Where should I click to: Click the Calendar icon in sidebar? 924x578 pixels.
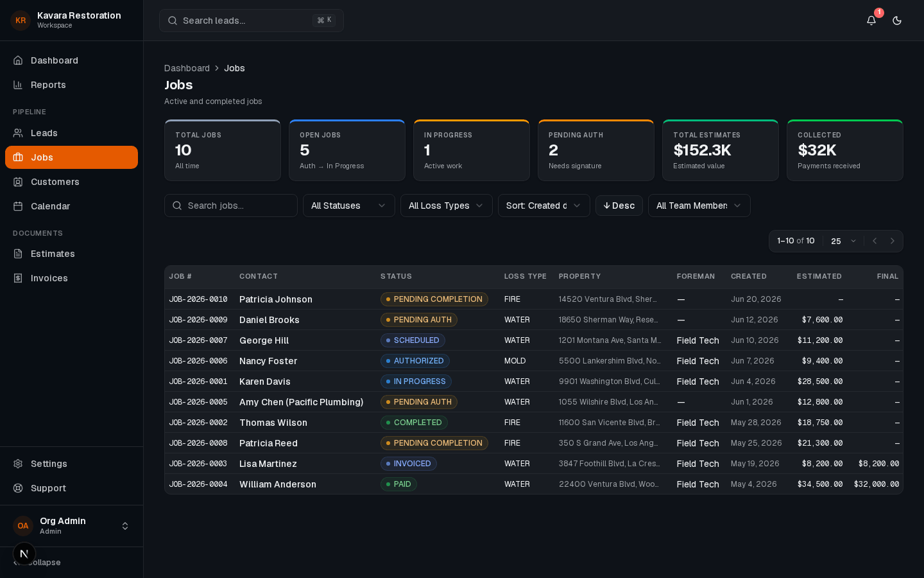click(x=18, y=206)
